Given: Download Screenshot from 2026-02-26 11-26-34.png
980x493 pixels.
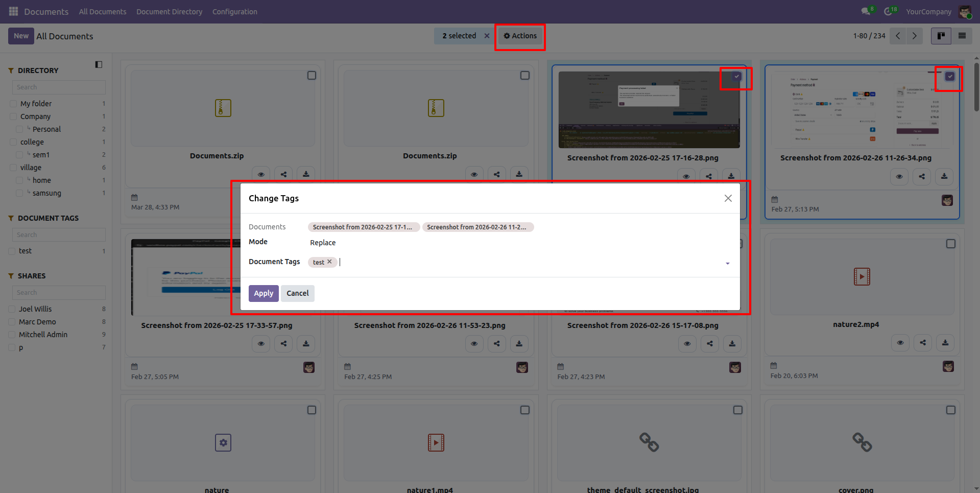Looking at the screenshot, I should (944, 176).
